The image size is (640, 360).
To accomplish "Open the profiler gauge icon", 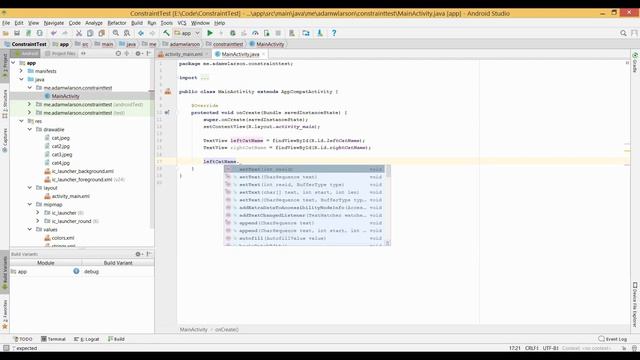I will click(255, 33).
